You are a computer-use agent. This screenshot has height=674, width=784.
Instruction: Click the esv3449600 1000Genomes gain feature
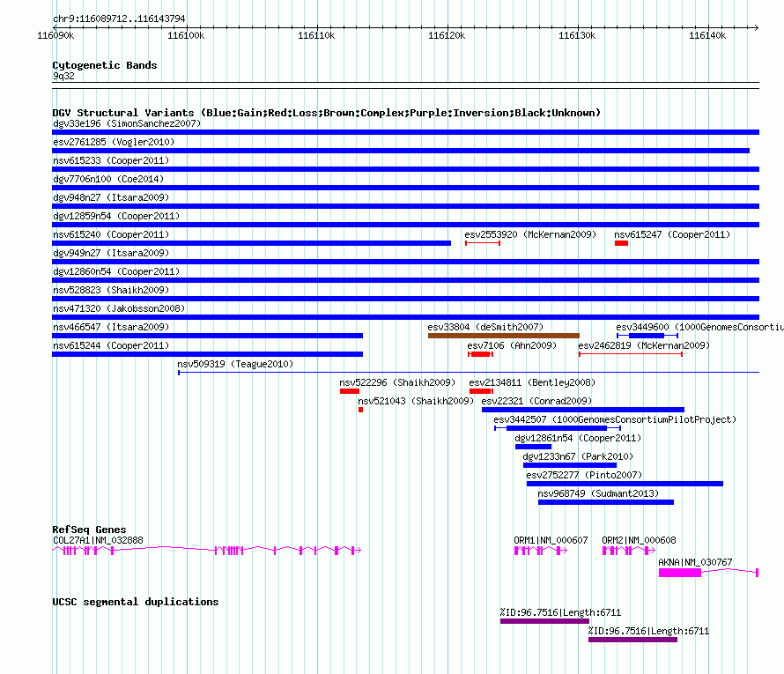[x=647, y=336]
